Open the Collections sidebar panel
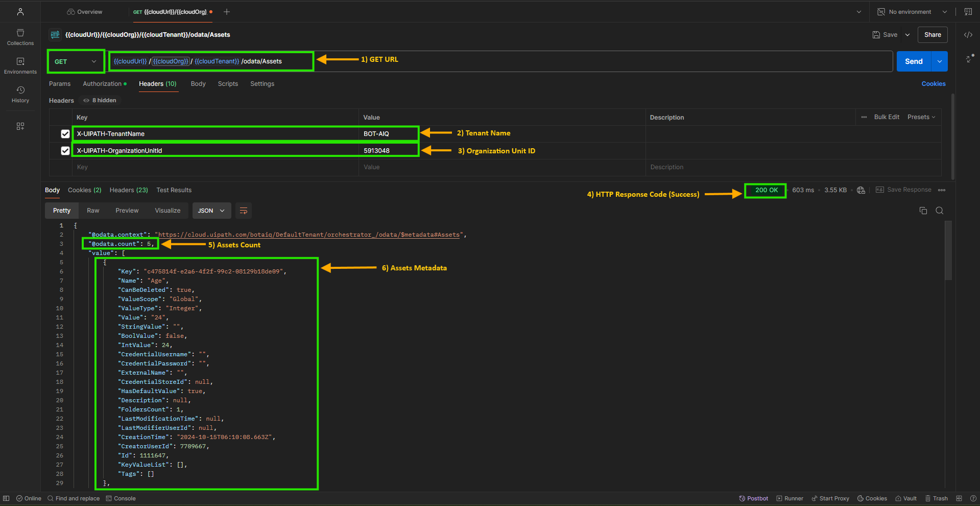 pyautogui.click(x=20, y=37)
